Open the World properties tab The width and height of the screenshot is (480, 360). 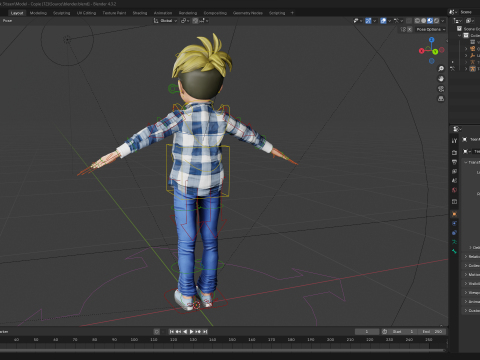[x=454, y=190]
